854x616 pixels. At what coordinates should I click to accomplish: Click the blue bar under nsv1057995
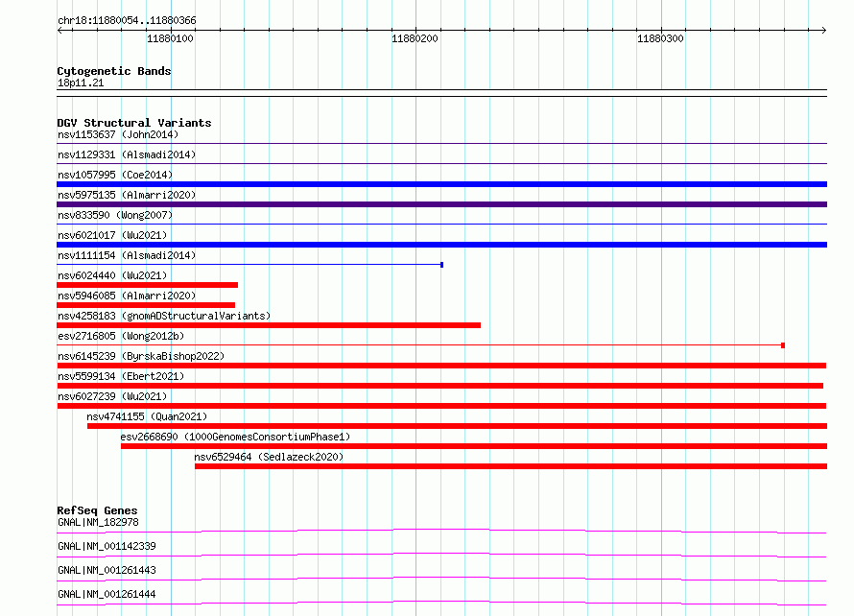coord(441,184)
